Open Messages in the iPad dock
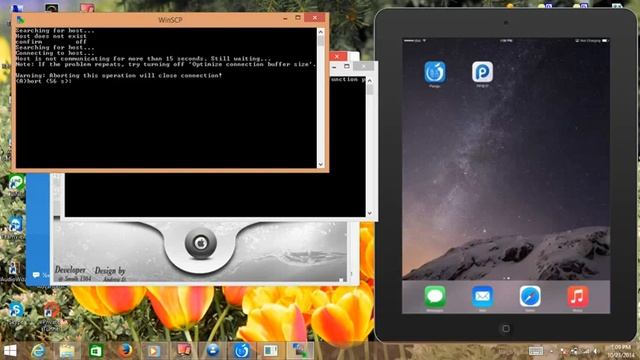The height and width of the screenshot is (360, 640). click(435, 296)
